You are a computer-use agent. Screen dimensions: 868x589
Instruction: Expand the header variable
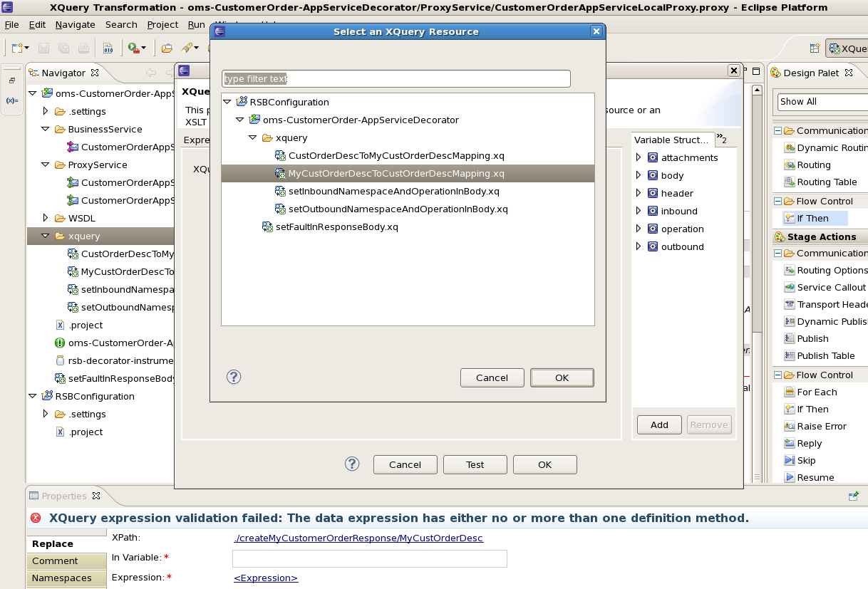click(639, 193)
